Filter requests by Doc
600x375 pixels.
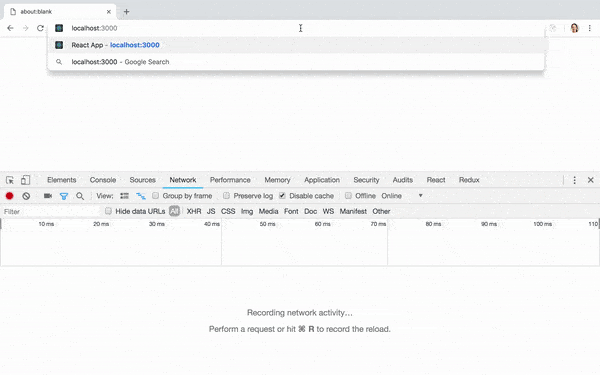click(x=310, y=211)
